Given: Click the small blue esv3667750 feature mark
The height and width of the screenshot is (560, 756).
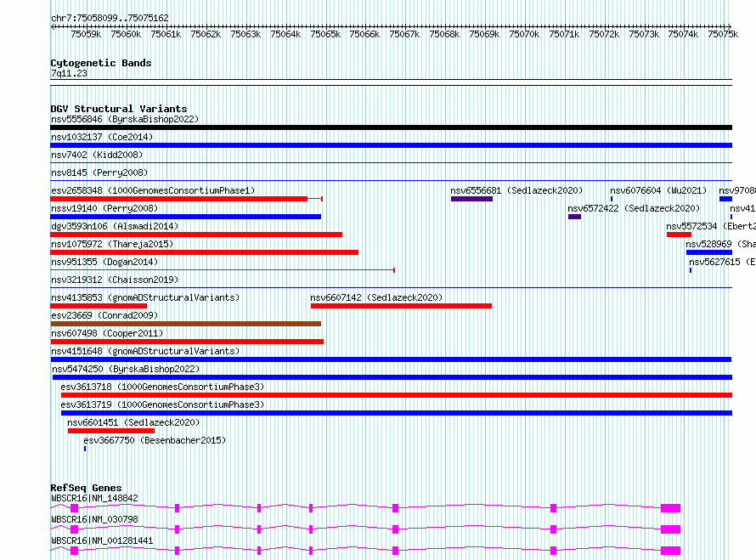Looking at the screenshot, I should click(85, 448).
